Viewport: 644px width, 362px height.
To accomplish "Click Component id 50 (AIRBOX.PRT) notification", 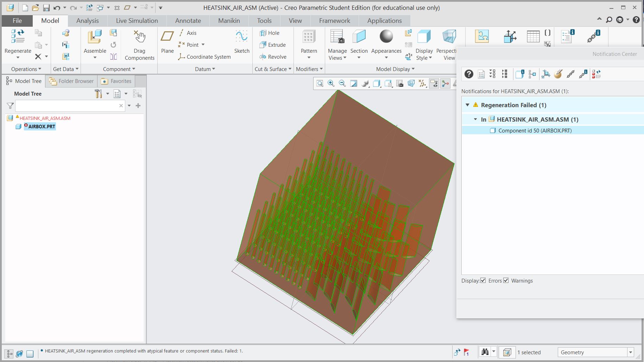I will (535, 131).
